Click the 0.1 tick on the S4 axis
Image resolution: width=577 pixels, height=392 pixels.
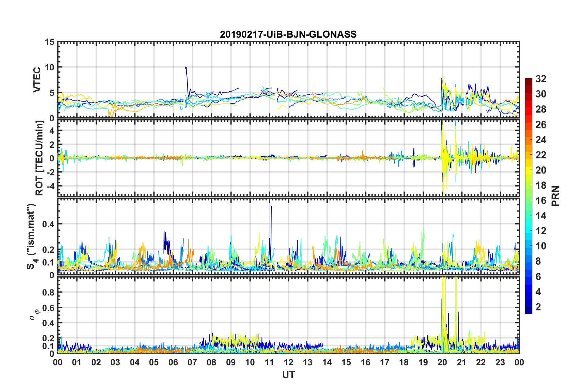[49, 262]
